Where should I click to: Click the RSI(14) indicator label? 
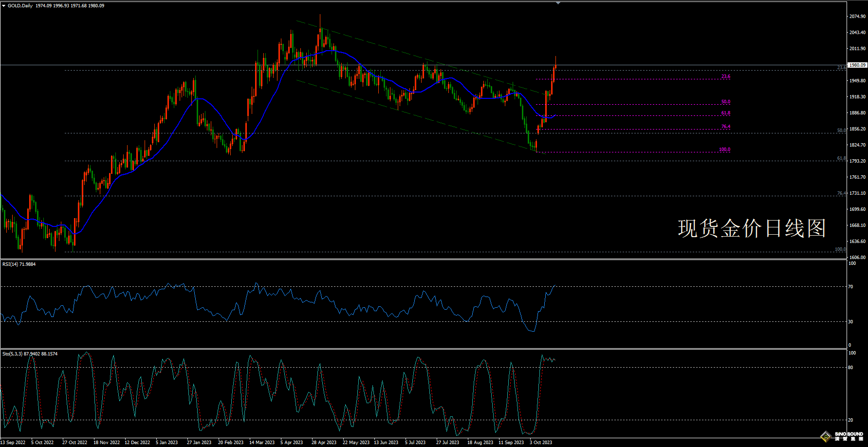[19, 264]
